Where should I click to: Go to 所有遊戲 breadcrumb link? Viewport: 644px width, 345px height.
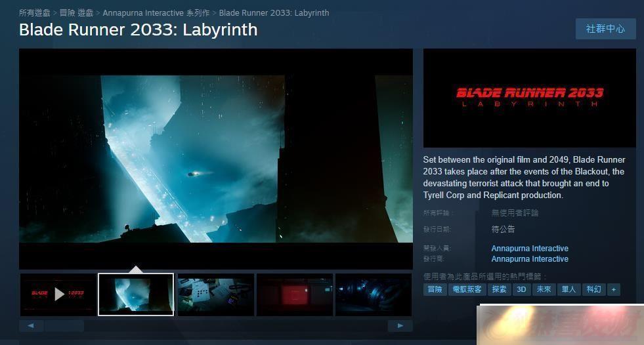[35, 12]
